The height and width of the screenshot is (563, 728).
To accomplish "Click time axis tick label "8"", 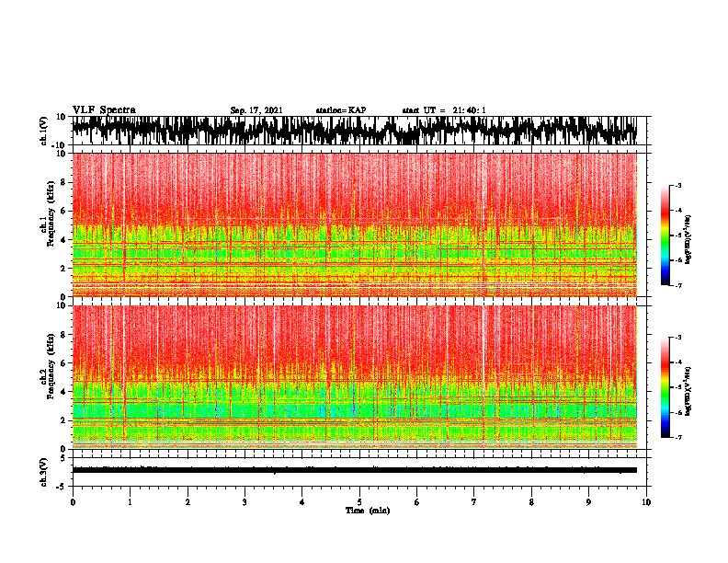I will coord(531,502).
